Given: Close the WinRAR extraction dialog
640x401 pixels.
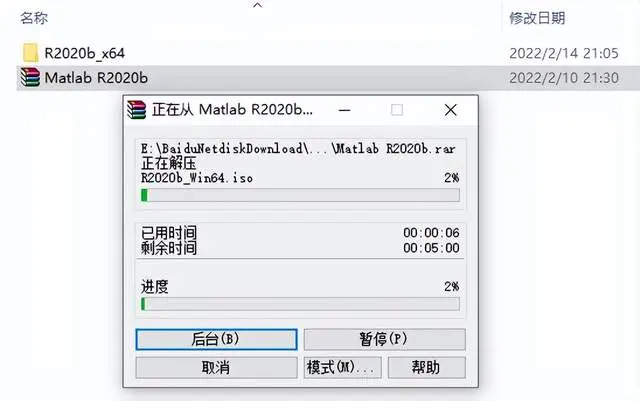Looking at the screenshot, I should [x=451, y=110].
